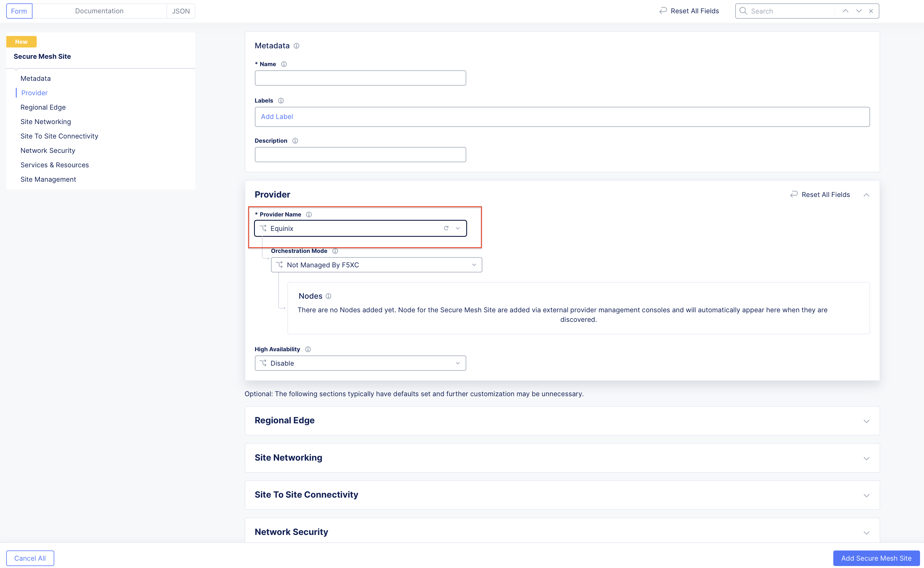The image size is (924, 568).
Task: Click the info icon beside Labels field
Action: [281, 101]
